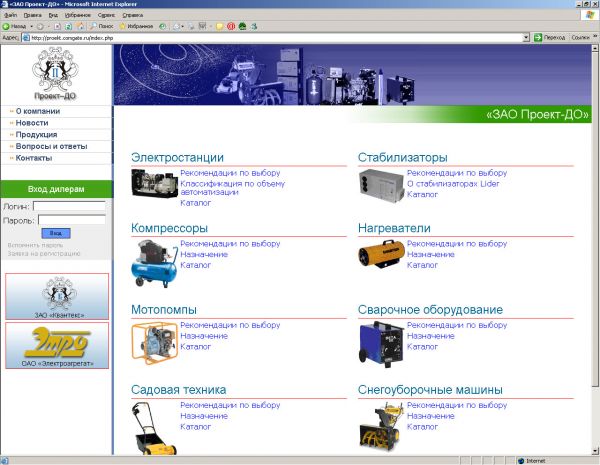Viewport: 600px width, 465px height.
Task: Open the ОАО «Электроагрегат» banner
Action: tap(57, 345)
